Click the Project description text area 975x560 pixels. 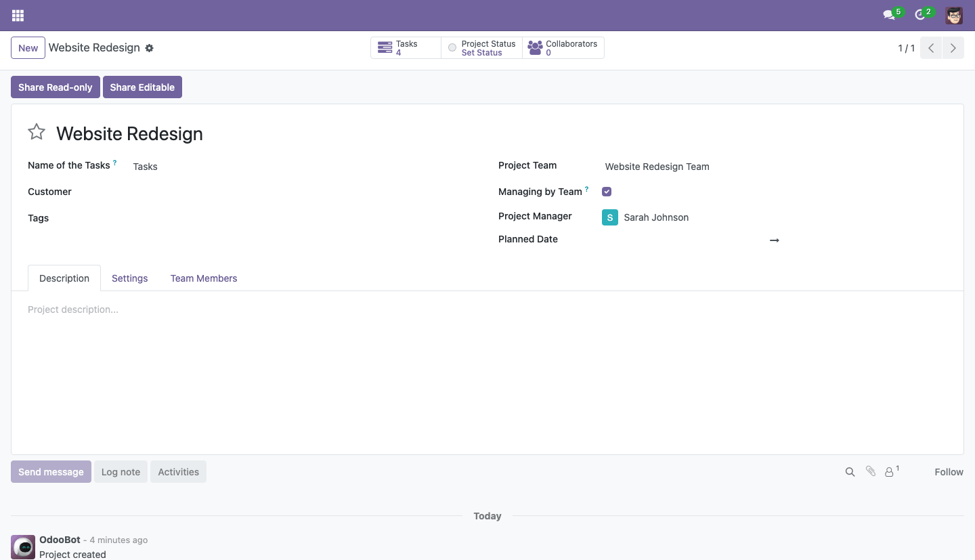(487, 309)
